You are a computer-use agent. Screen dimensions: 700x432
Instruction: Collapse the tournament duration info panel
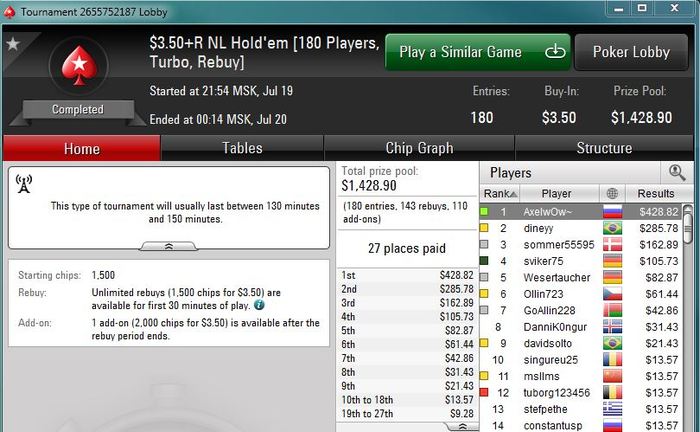tap(168, 246)
